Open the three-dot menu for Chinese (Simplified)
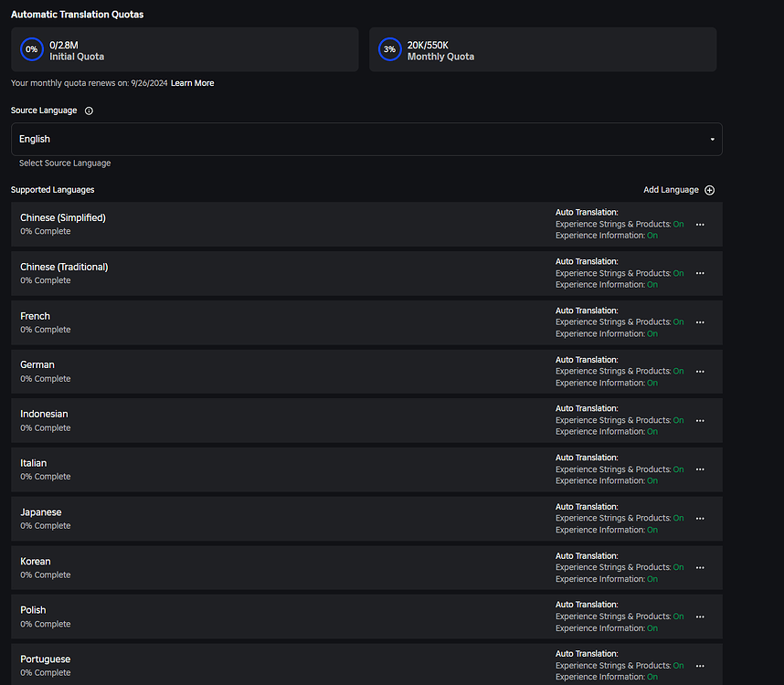This screenshot has width=784, height=685. (700, 224)
